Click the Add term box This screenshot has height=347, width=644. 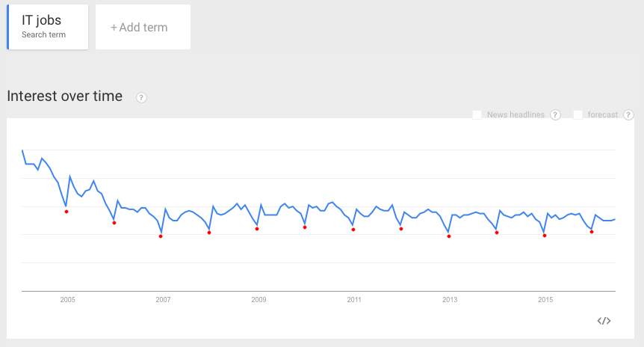143,28
